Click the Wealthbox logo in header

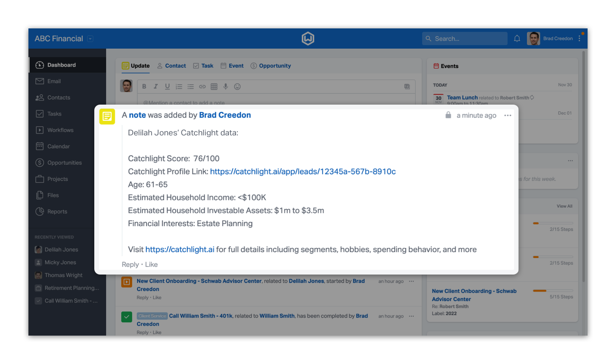coord(308,39)
